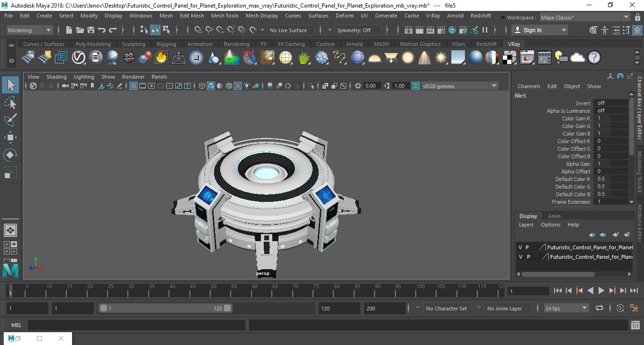644x345 pixels.
Task: Open Render Settings clapperboard gear icon
Action: pos(441,30)
